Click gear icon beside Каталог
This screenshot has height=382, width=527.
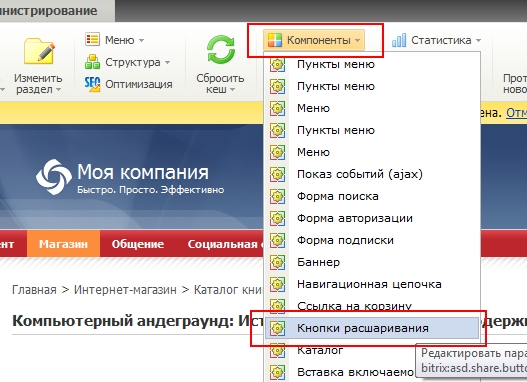point(277,350)
